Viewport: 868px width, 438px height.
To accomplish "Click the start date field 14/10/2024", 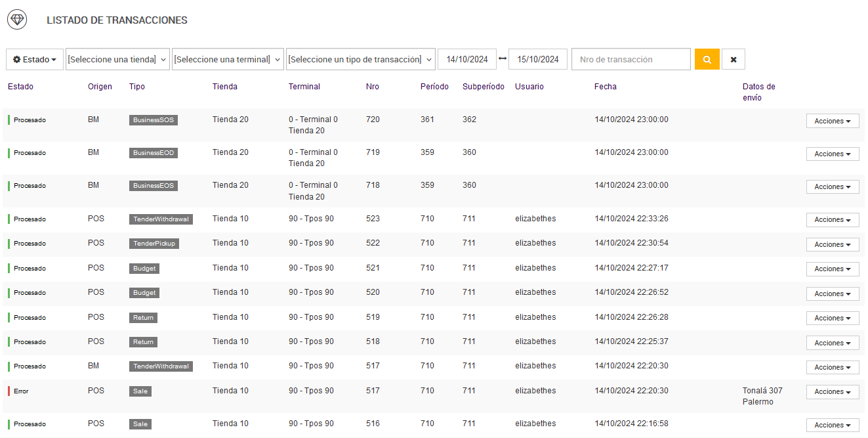I will point(466,59).
